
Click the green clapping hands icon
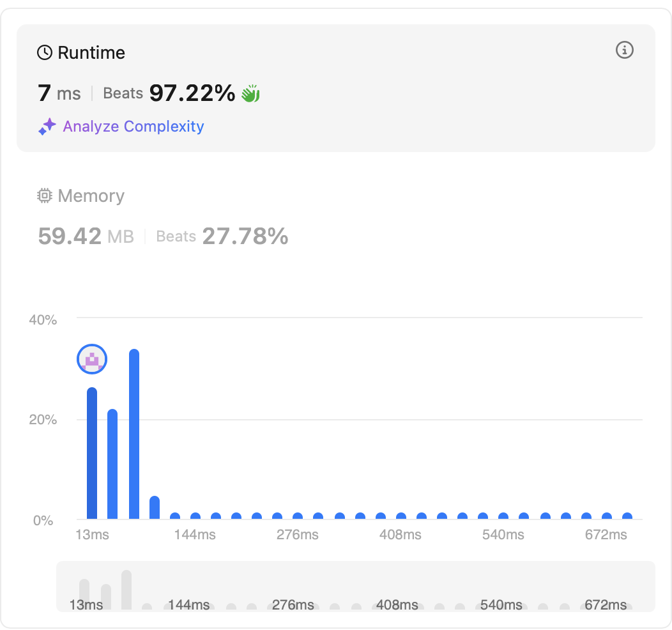tap(250, 94)
